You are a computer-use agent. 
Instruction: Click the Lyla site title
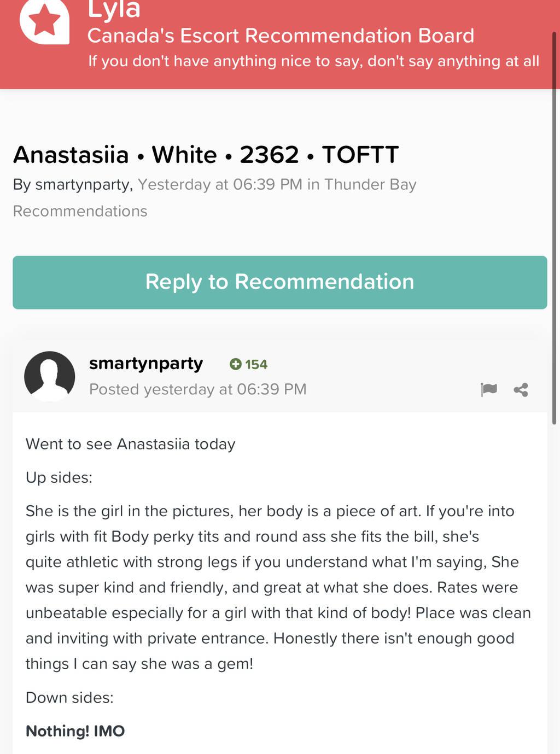pyautogui.click(x=114, y=10)
